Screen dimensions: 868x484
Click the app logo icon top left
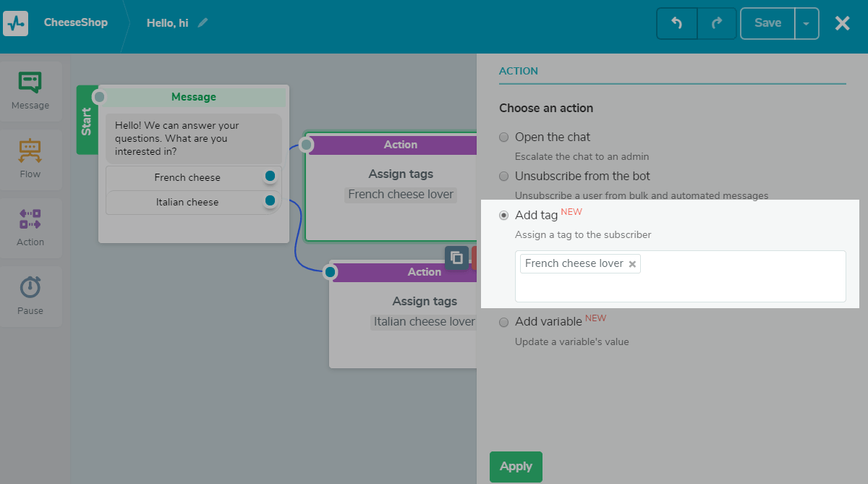coord(15,23)
